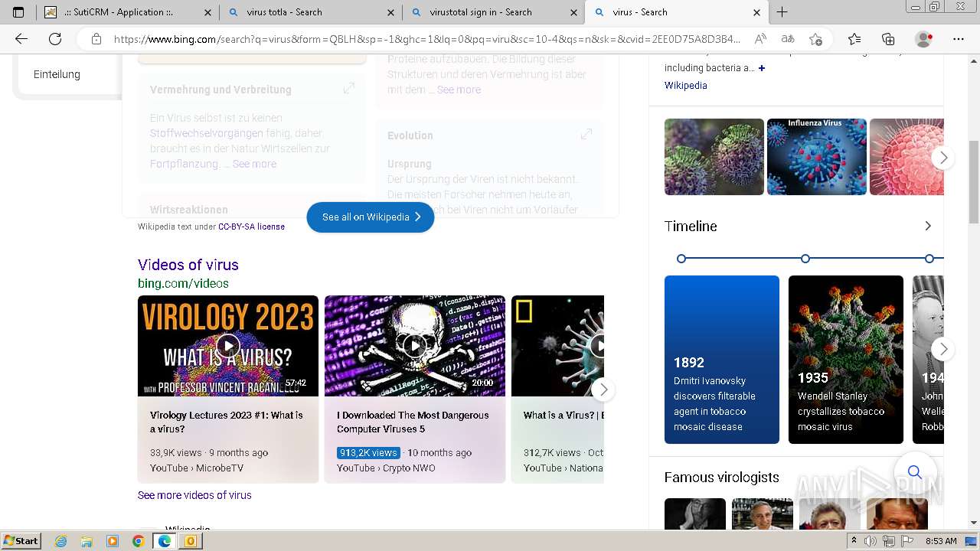
Task: Open the browser profile avatar
Action: (x=924, y=39)
